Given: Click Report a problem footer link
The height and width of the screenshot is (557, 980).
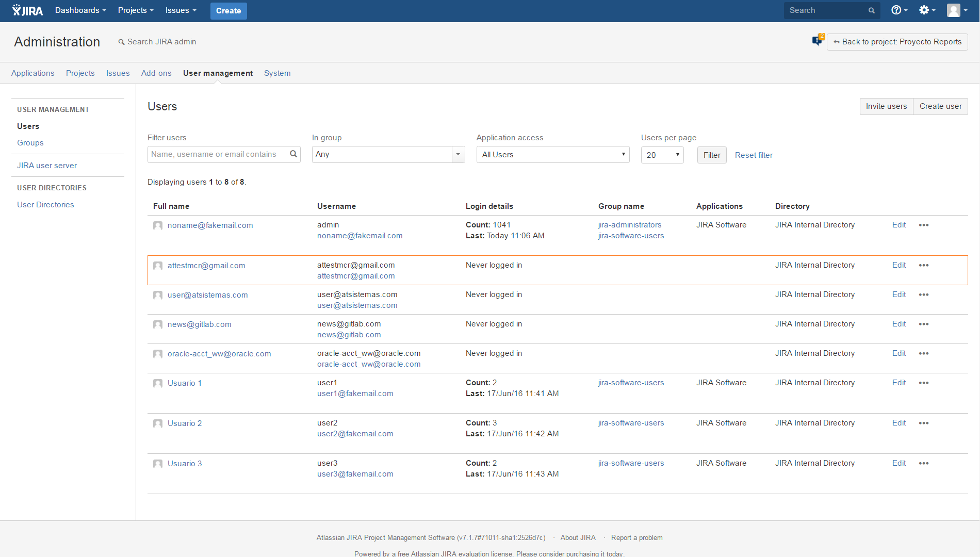Looking at the screenshot, I should (636, 537).
